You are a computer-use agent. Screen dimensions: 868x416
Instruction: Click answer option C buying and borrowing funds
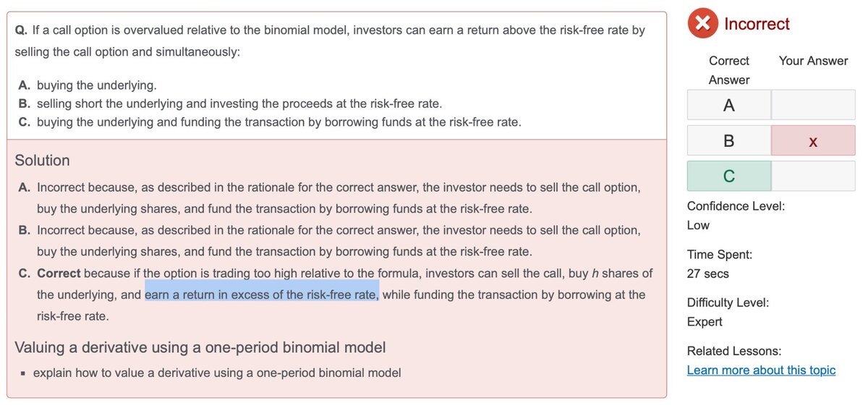coord(268,122)
